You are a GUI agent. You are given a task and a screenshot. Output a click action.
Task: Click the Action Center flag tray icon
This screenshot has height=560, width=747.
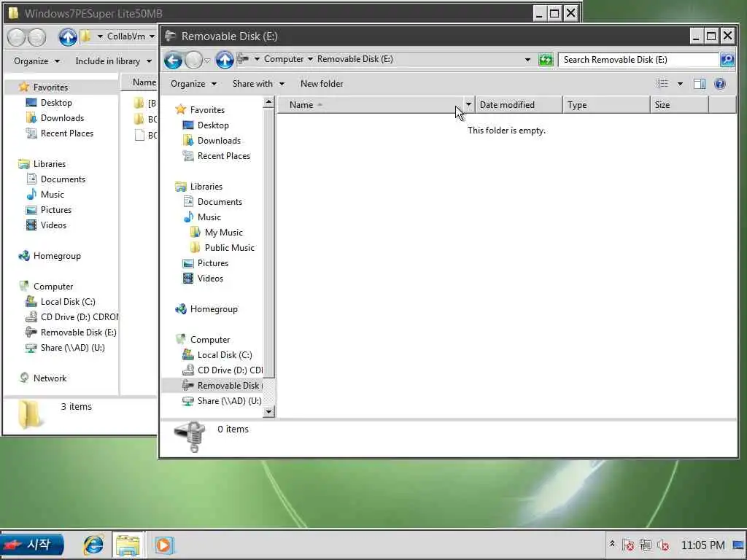628,545
